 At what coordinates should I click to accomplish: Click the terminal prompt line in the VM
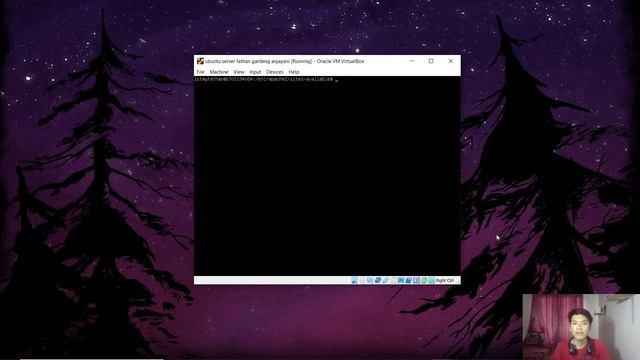pyautogui.click(x=267, y=80)
